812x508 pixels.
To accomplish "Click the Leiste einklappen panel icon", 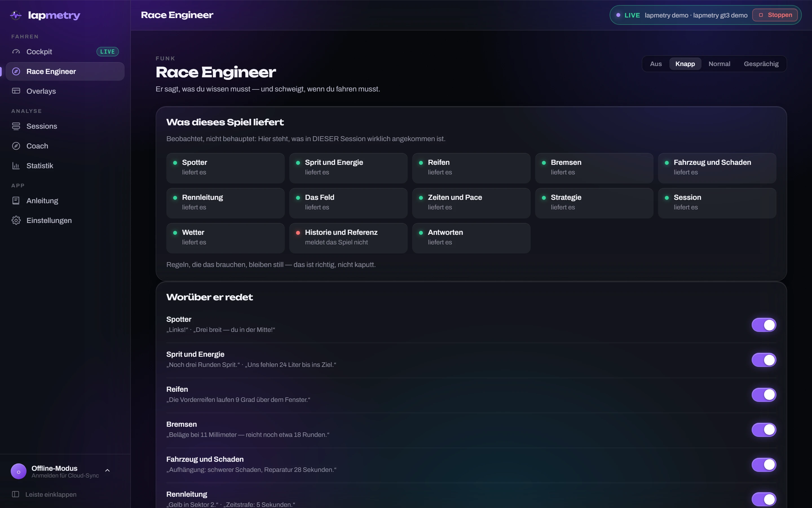I will click(16, 494).
